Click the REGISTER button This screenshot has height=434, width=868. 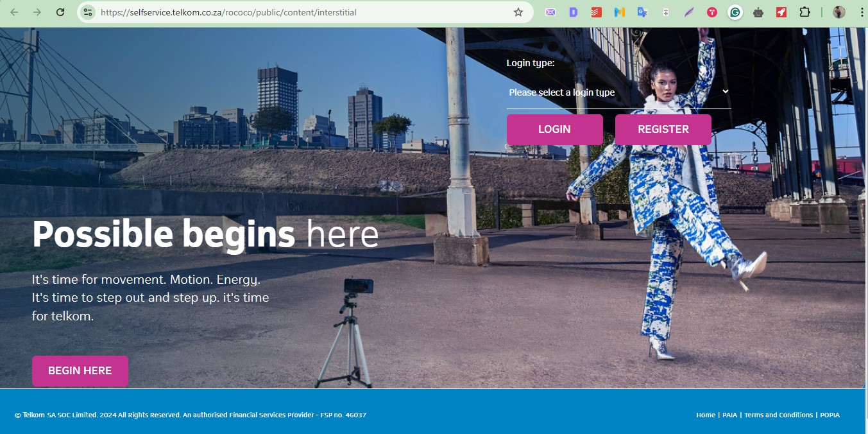click(663, 129)
